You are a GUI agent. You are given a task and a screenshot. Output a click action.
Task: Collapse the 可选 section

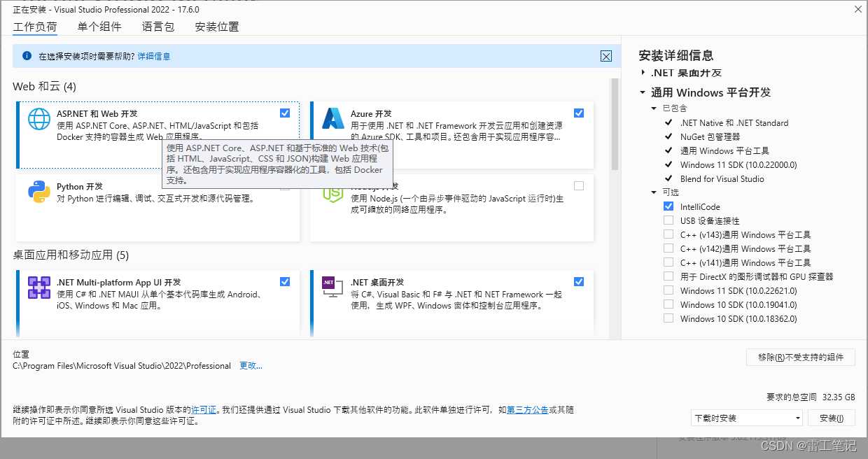[x=654, y=192]
